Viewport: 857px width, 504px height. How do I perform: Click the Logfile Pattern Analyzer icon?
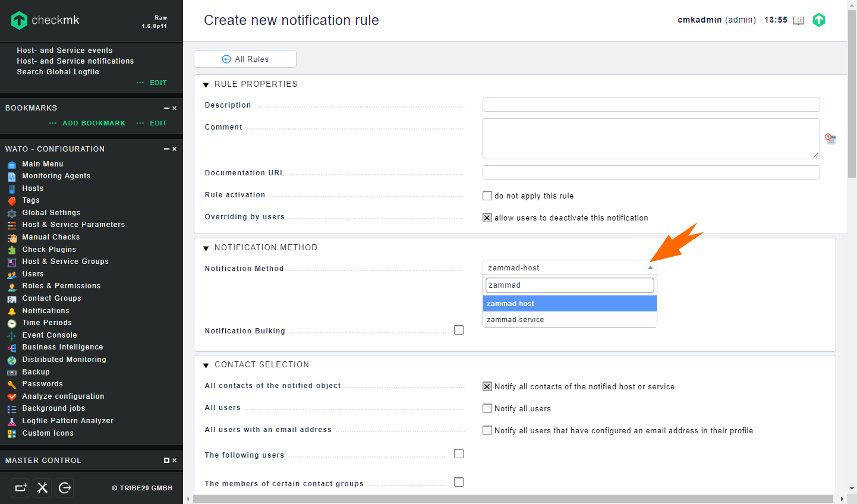[12, 421]
